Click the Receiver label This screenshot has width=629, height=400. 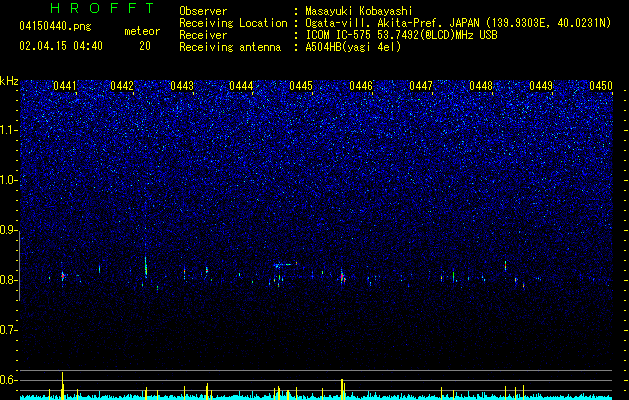point(203,35)
